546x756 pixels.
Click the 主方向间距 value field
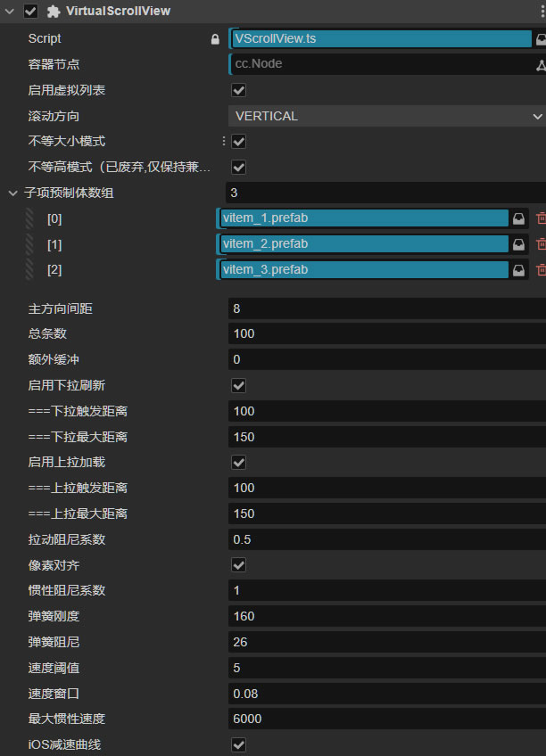[x=387, y=308]
